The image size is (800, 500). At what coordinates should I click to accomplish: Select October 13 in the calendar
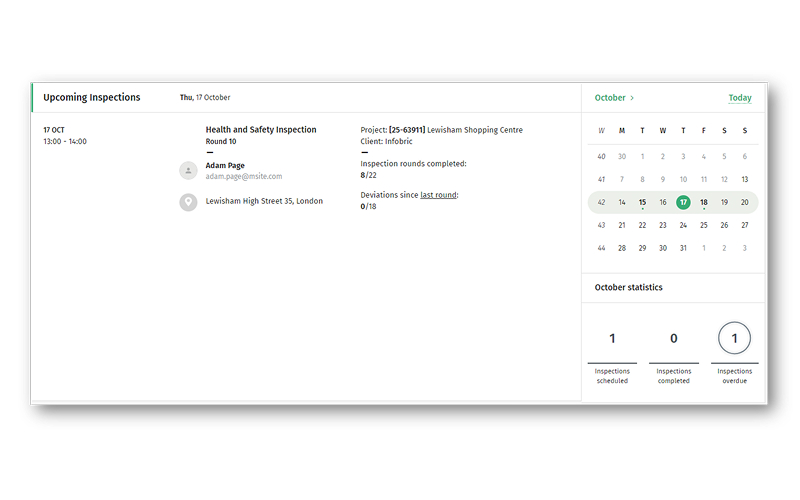[745, 179]
